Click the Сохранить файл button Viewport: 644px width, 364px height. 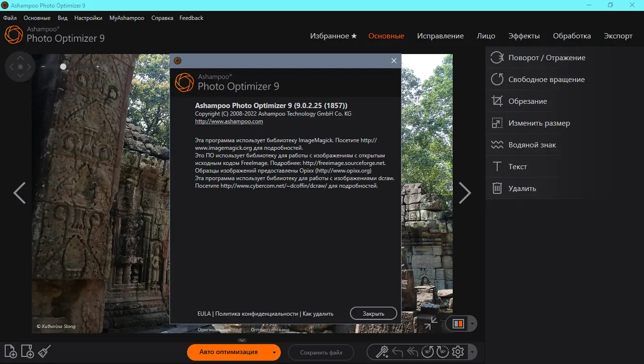click(321, 352)
